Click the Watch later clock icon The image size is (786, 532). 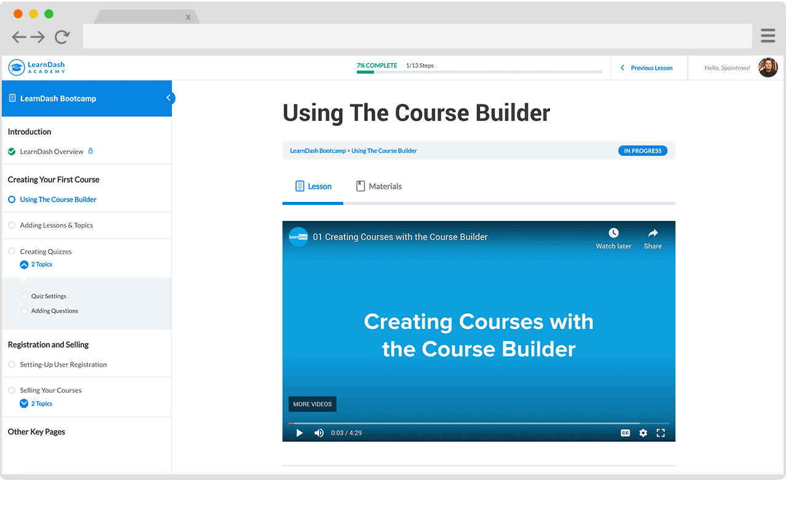613,233
